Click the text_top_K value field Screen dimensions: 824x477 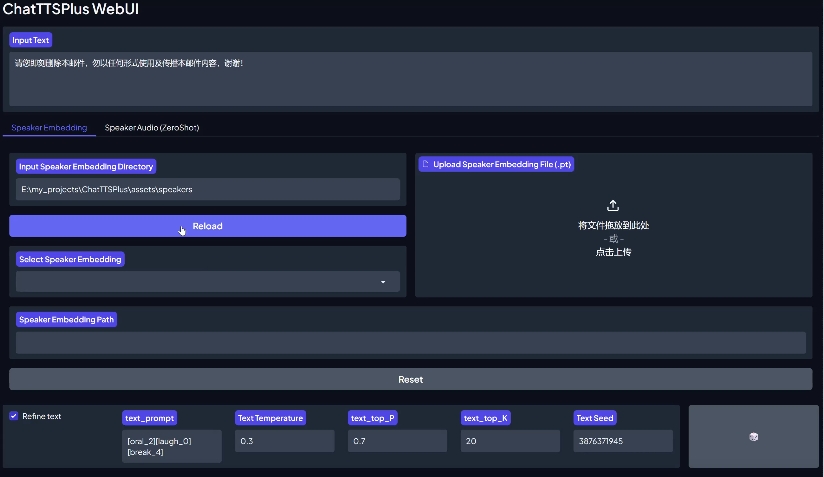(510, 441)
